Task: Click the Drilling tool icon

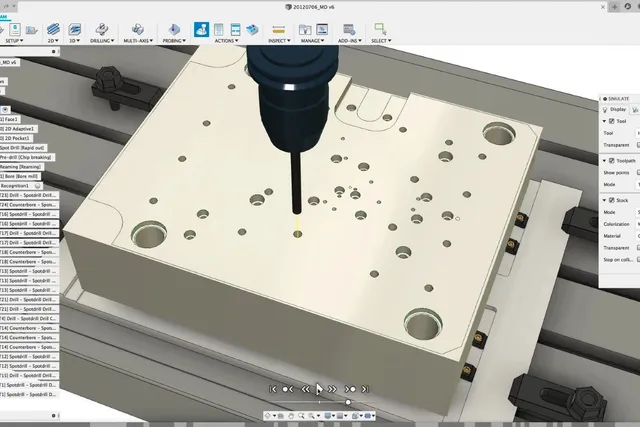Action: click(102, 29)
